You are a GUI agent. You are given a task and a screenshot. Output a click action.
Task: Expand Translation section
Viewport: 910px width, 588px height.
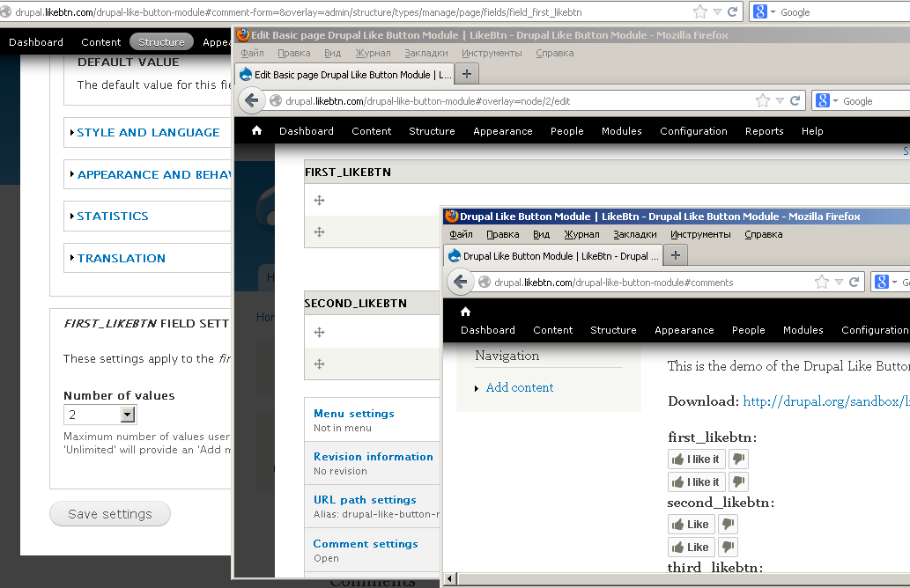pos(121,258)
